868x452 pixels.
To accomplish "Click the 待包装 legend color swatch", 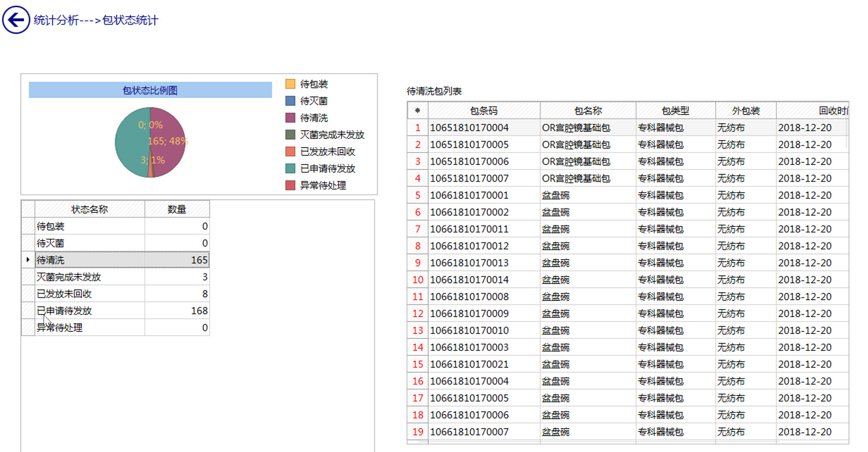I will tap(290, 84).
